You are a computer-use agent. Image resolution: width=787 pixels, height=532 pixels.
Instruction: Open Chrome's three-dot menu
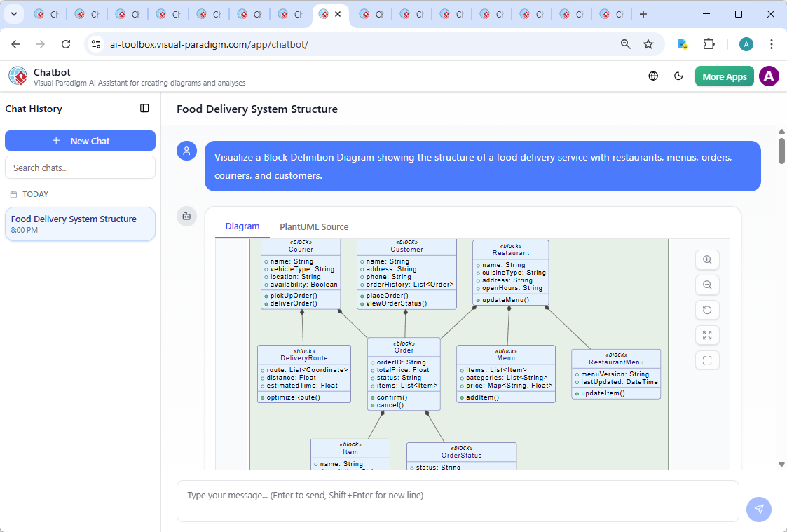[x=772, y=43]
